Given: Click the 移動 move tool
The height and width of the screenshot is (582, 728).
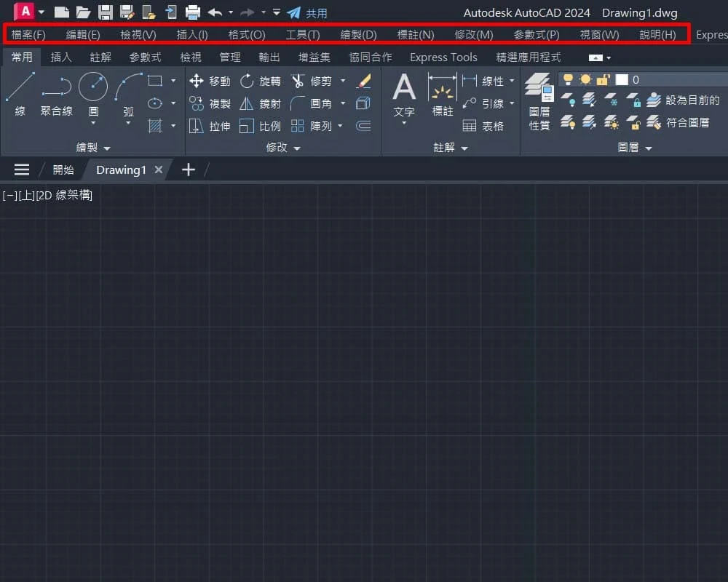Looking at the screenshot, I should coord(210,81).
